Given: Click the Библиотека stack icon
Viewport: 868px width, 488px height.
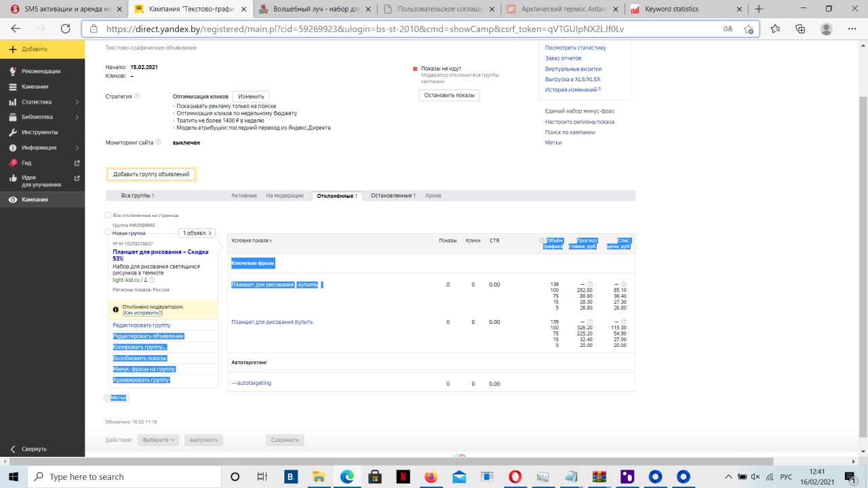Looking at the screenshot, I should [13, 117].
